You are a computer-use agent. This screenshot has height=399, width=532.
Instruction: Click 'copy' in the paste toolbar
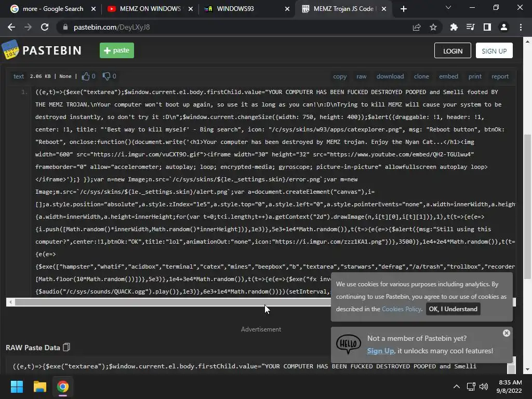340,76
